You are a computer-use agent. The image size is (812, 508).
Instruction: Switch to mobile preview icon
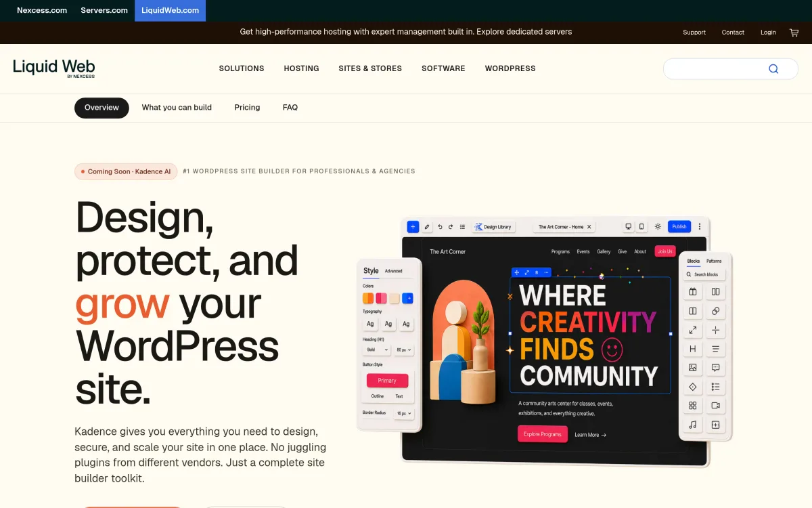pyautogui.click(x=641, y=227)
